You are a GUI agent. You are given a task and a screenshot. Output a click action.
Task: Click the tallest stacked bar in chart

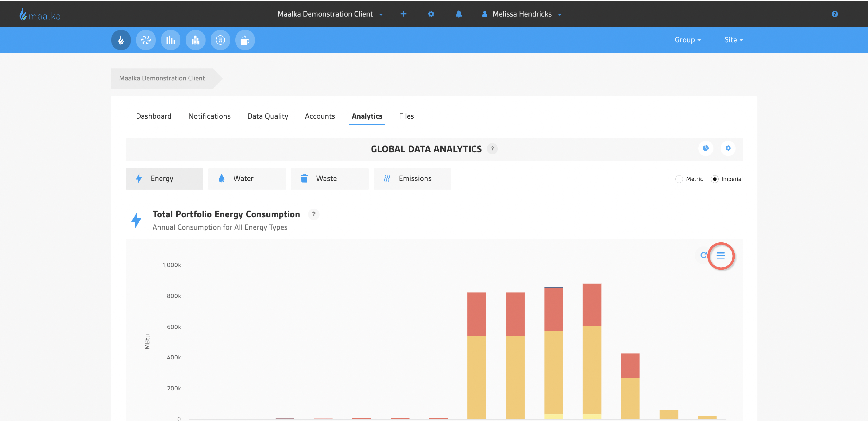coord(592,351)
